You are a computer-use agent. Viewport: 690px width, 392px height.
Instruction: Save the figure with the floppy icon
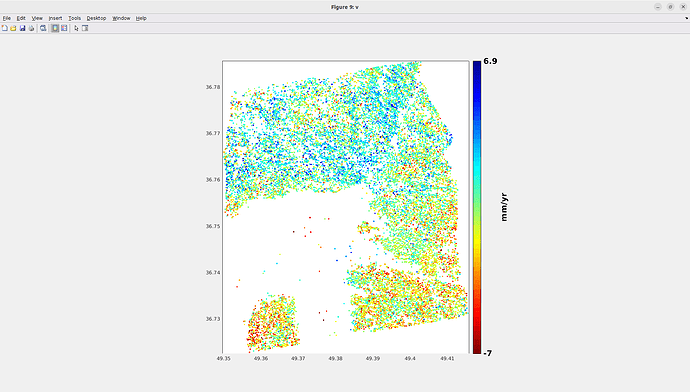[x=22, y=28]
